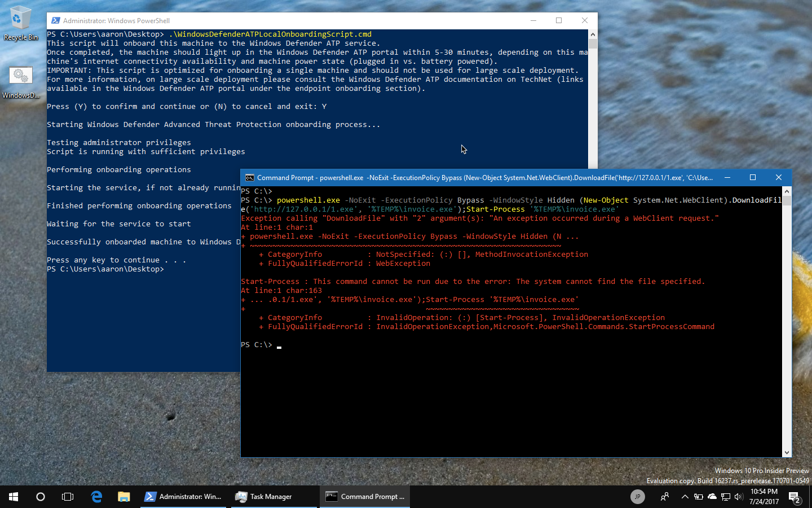Viewport: 812px width, 508px height.
Task: Click the JP contact avatar on taskbar
Action: pos(637,497)
